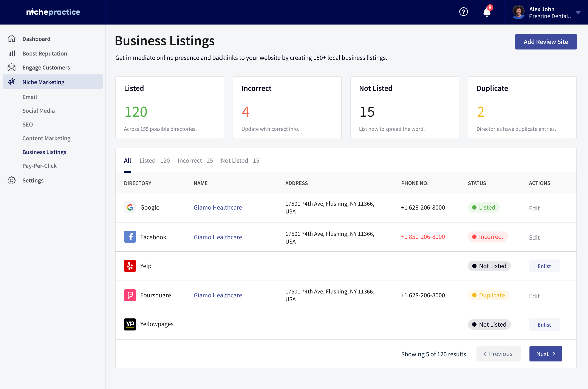
Task: Click the Not Listed 15 summary card
Action: 405,107
